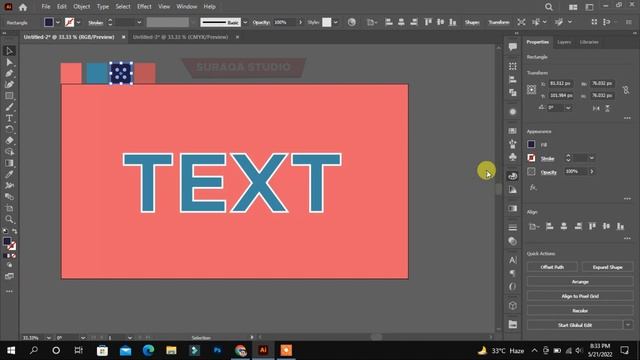
Task: Open the fx effects menu icon
Action: click(533, 187)
